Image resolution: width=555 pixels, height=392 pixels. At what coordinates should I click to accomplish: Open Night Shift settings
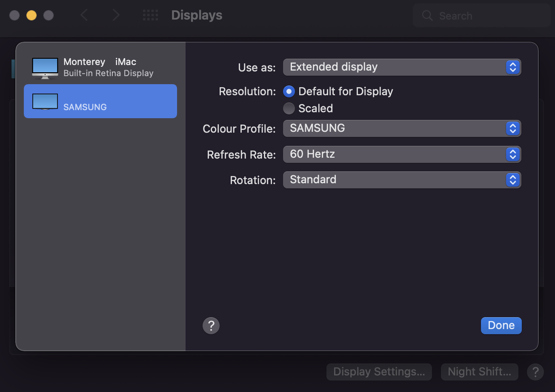click(x=479, y=372)
